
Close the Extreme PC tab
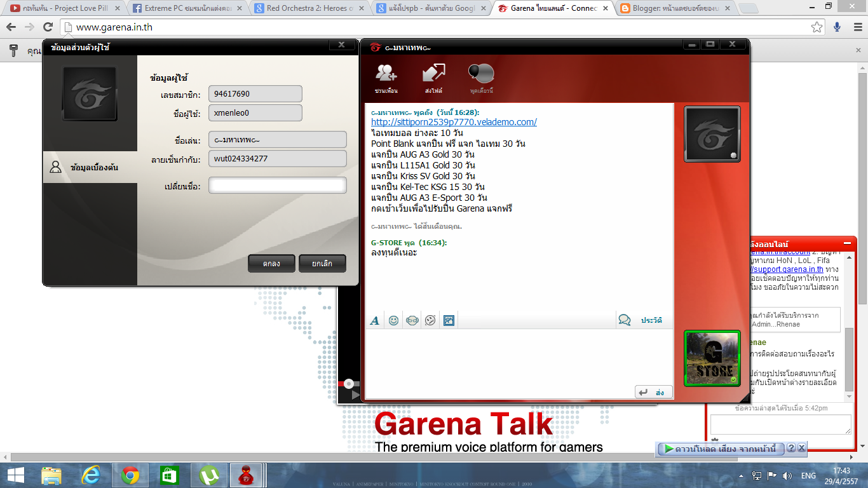pyautogui.click(x=240, y=8)
